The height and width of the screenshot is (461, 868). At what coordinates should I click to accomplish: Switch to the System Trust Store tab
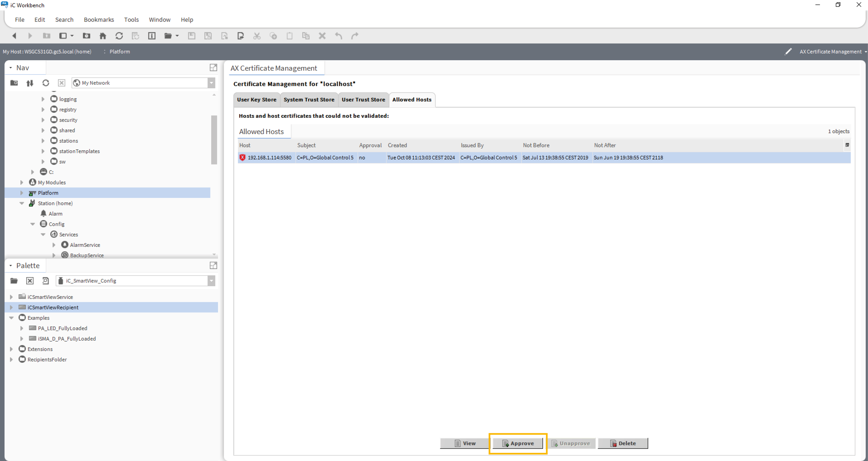[309, 100]
